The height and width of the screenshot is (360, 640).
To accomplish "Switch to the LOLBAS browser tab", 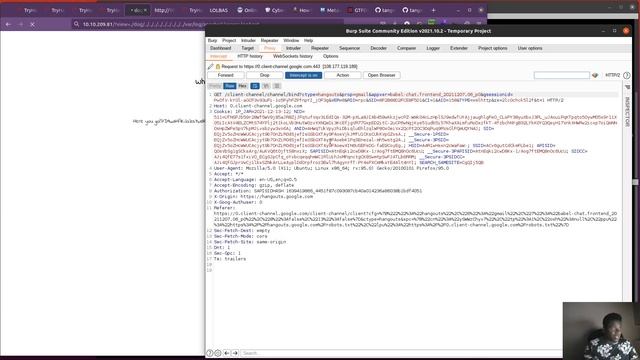I will tap(218, 10).
